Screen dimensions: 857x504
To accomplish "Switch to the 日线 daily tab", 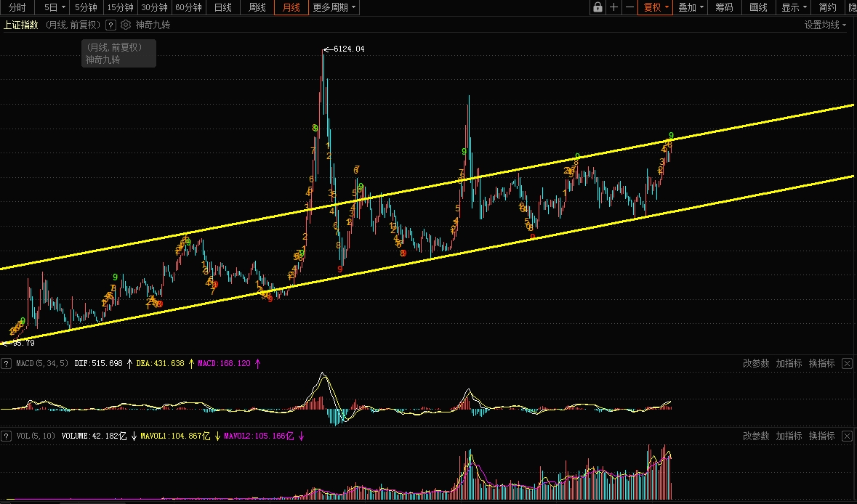I will tap(223, 7).
